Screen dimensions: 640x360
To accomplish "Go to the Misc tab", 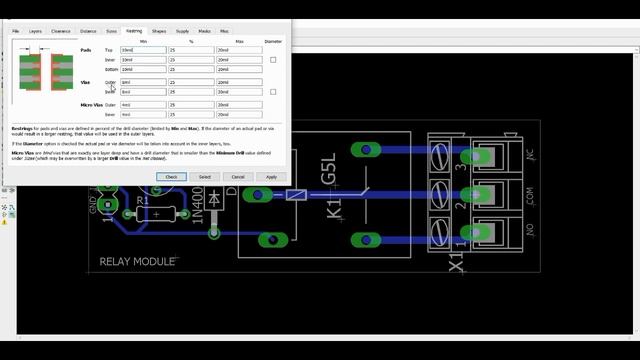I will (224, 31).
